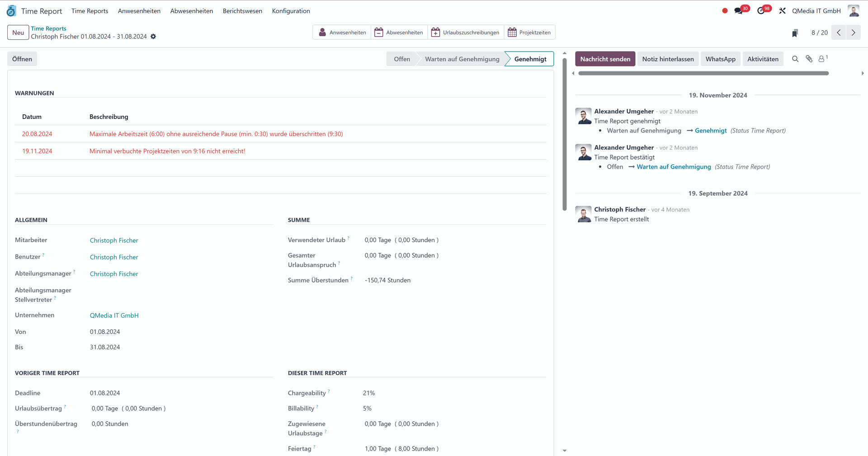Open the gear actions menu beside record title
Screen dimensions: 868x456
[x=153, y=37]
